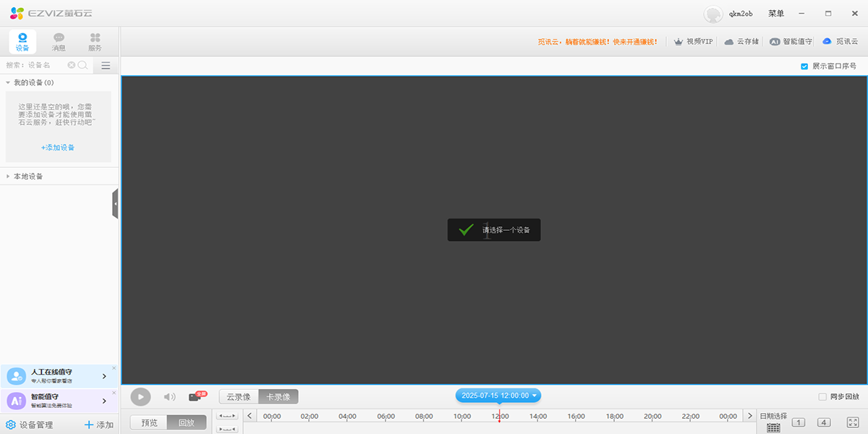Click the device name search field
Screen dimensions: 868x434
pyautogui.click(x=35, y=65)
